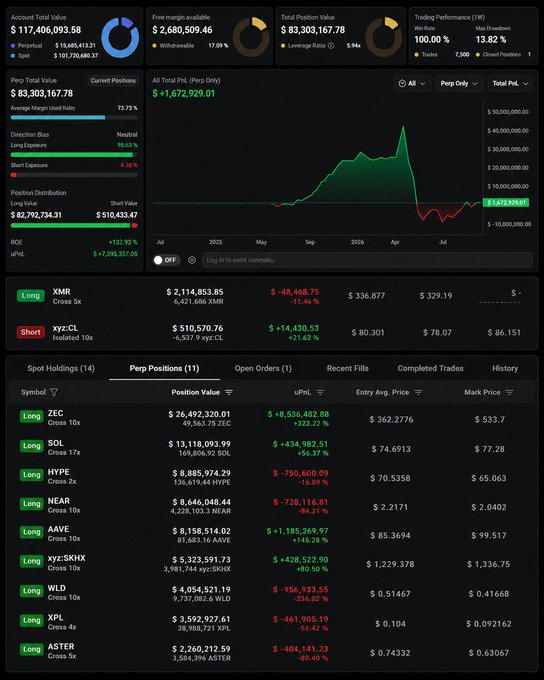544x680 pixels.
Task: Click the xyz:SKHX symbol name
Action: coord(66,558)
